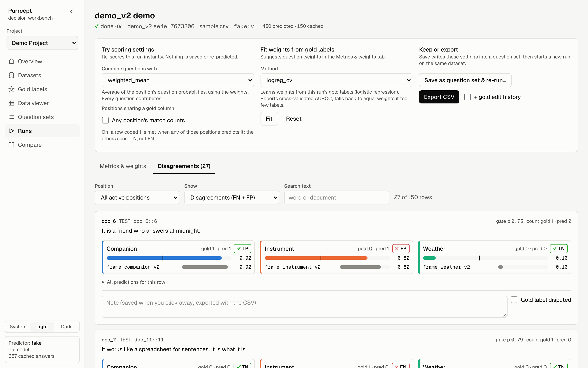Click the Question sets list icon
The height and width of the screenshot is (368, 588).
11,117
